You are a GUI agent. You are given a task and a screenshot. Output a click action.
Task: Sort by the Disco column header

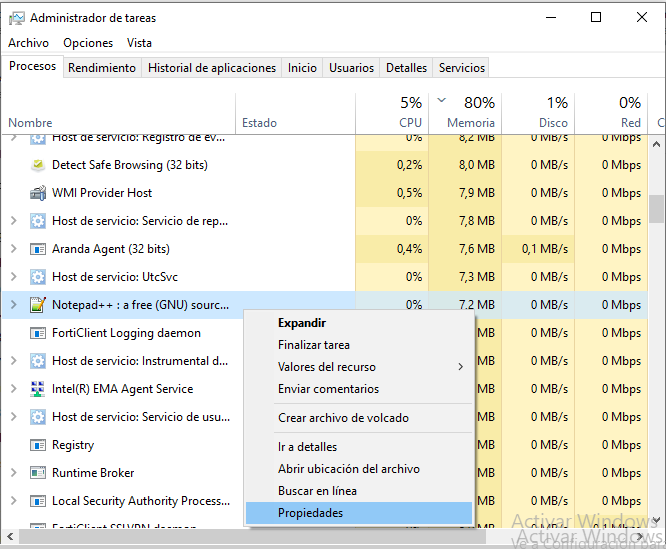538,113
